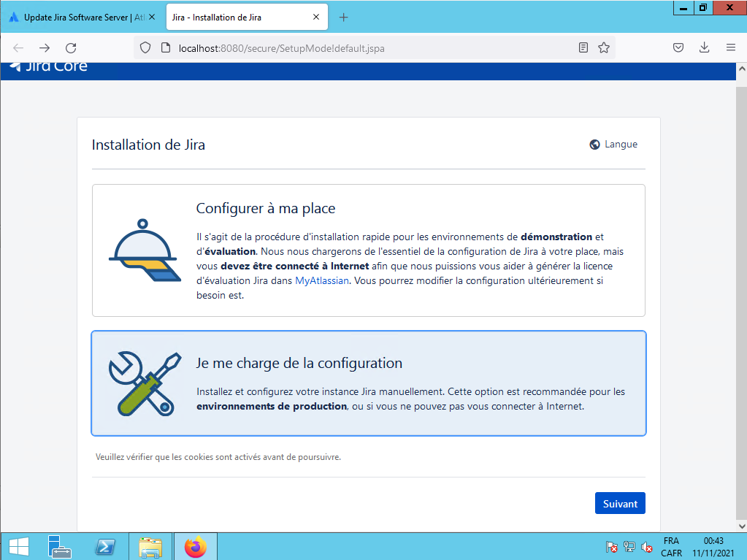
Task: Click the cloche icon for Configurer à ma place
Action: pos(145,250)
